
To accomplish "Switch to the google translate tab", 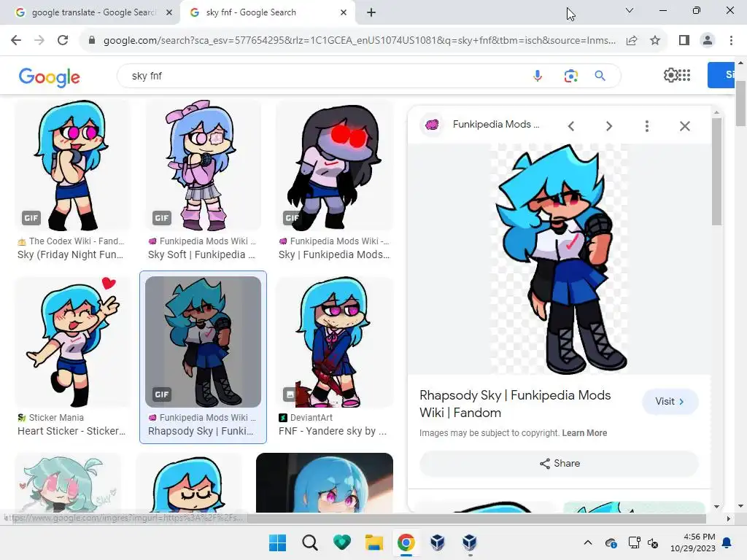I will click(x=90, y=12).
